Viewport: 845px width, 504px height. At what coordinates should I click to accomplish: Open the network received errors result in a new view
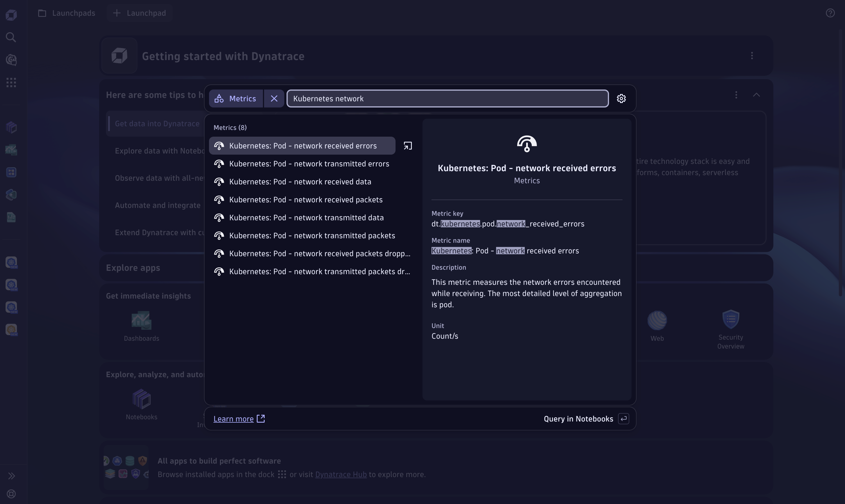pyautogui.click(x=408, y=146)
